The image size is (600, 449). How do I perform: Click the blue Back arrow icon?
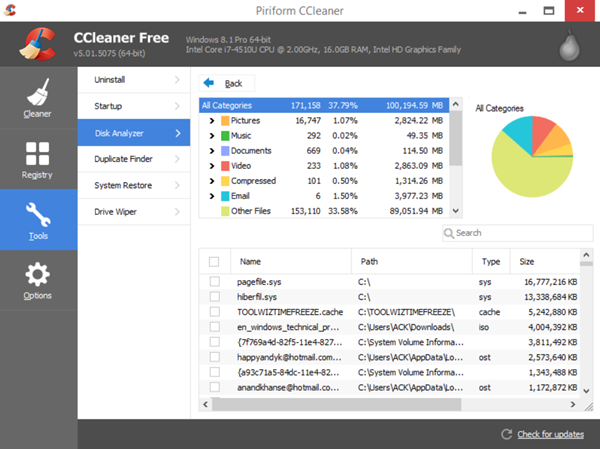tap(209, 83)
